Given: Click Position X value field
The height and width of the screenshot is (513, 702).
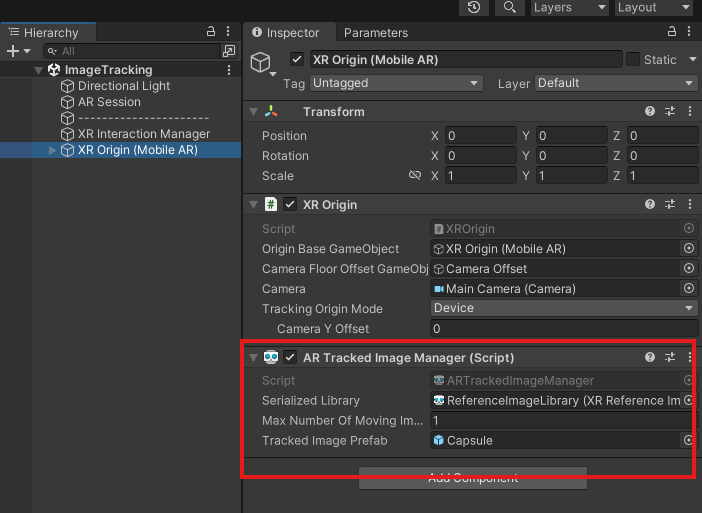Looking at the screenshot, I should (481, 136).
